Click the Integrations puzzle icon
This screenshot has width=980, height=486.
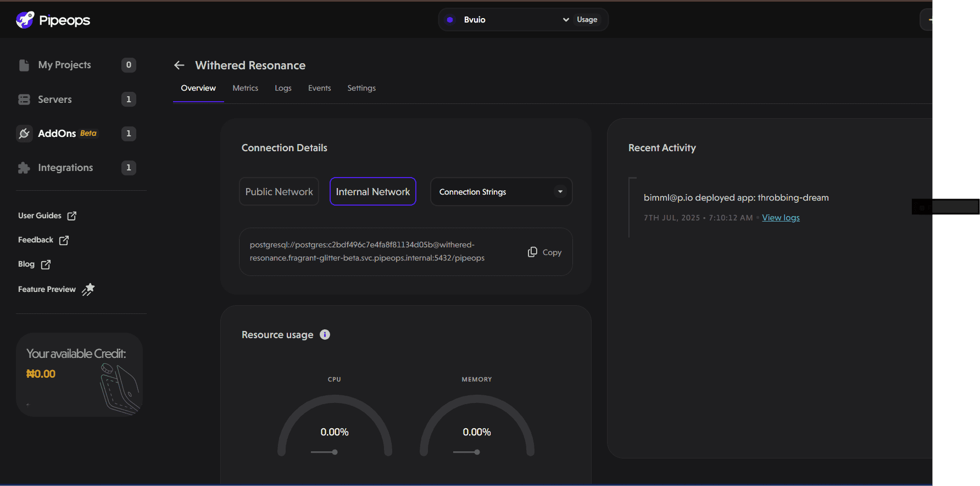(x=24, y=168)
